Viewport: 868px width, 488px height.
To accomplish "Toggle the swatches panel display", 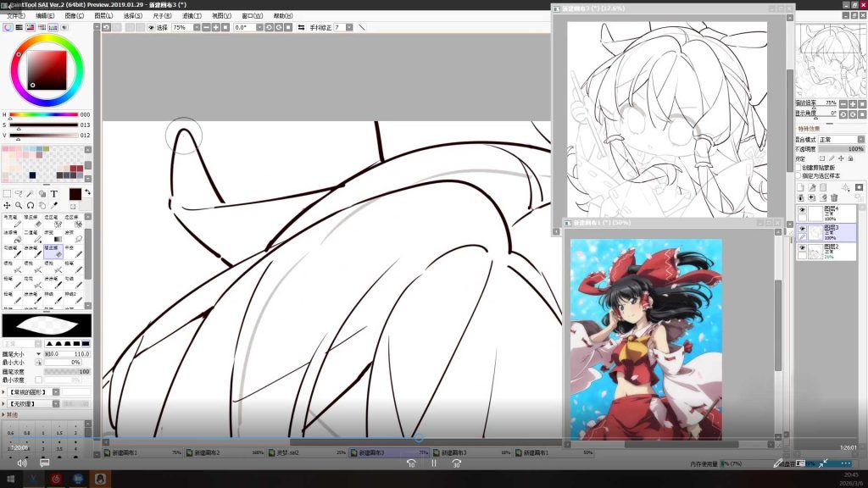I will pos(53,27).
